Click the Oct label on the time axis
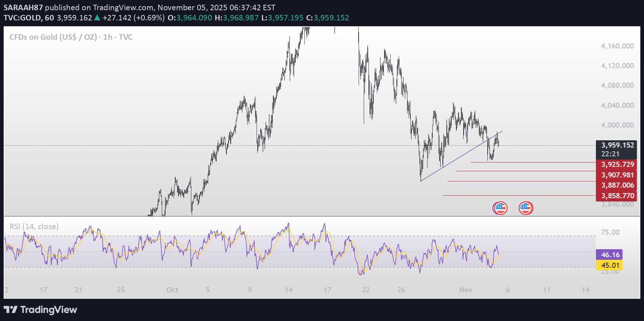644x321 pixels. click(172, 290)
